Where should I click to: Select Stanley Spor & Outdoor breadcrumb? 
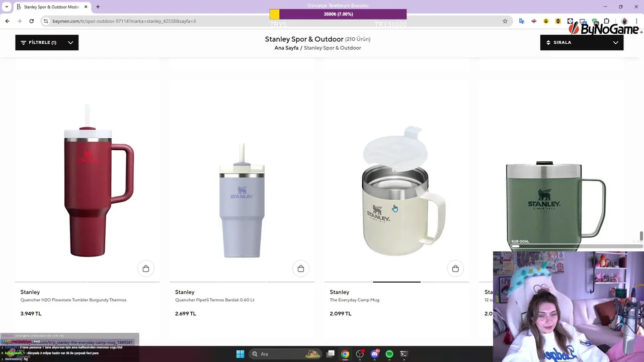[x=333, y=48]
